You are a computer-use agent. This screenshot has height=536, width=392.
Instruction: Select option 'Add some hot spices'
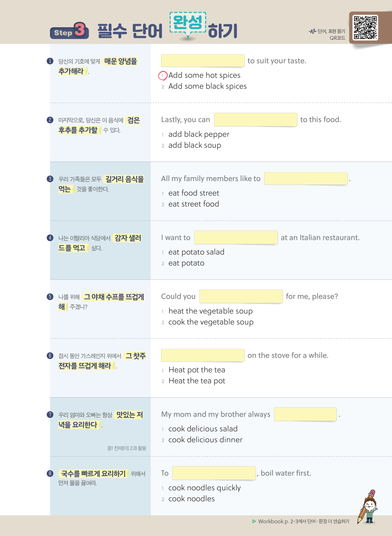click(204, 75)
